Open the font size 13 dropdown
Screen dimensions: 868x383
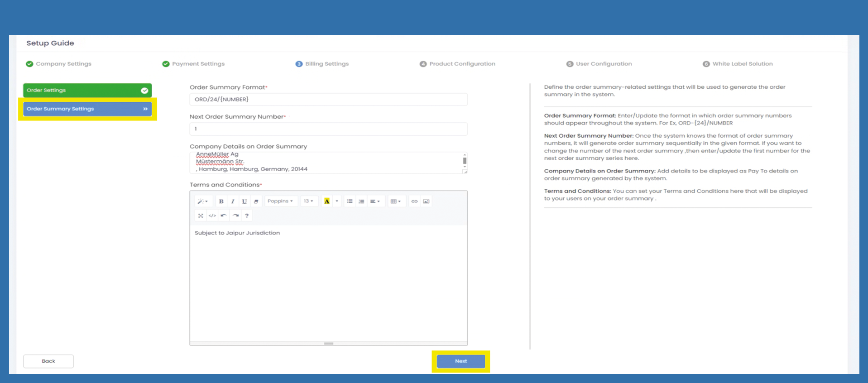308,201
